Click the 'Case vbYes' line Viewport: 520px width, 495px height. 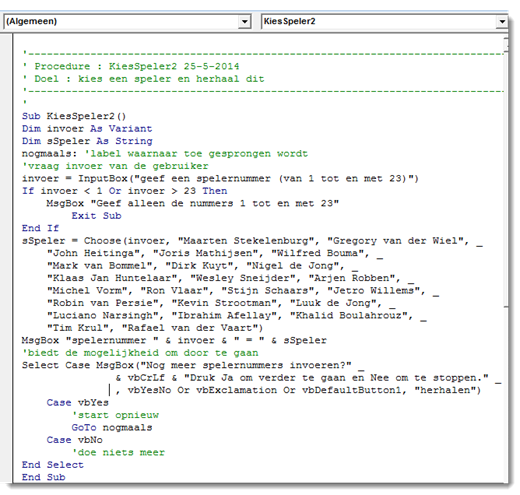tap(77, 403)
